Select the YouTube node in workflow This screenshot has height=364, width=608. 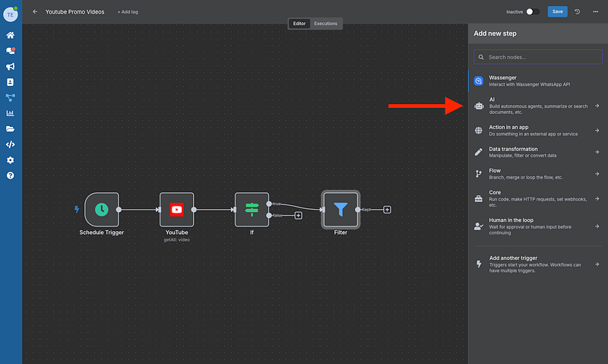(x=176, y=210)
